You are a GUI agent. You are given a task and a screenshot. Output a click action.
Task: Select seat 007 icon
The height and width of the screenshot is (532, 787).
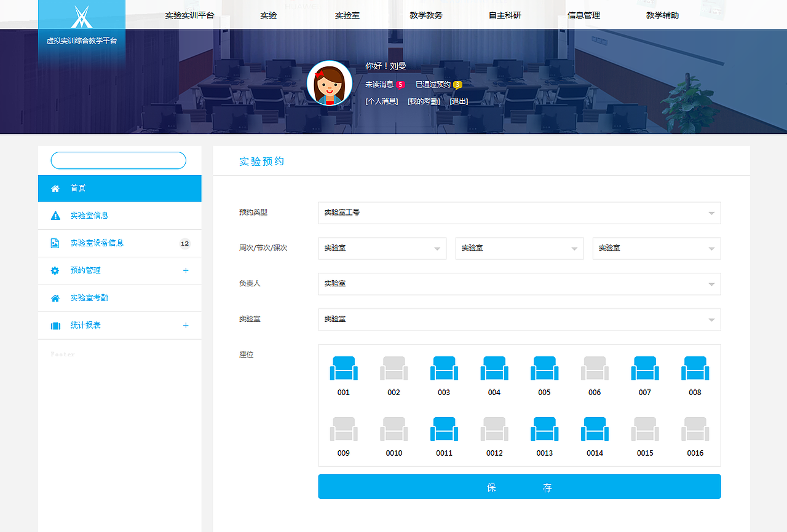click(645, 369)
